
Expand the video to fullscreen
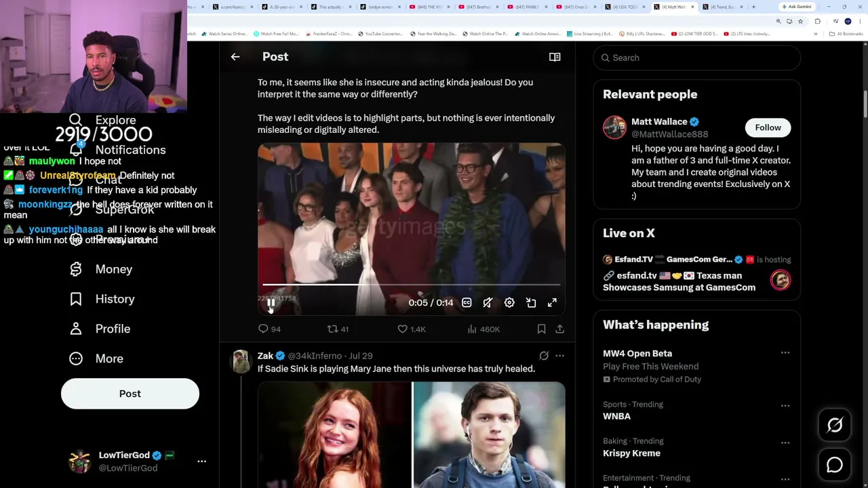click(552, 303)
